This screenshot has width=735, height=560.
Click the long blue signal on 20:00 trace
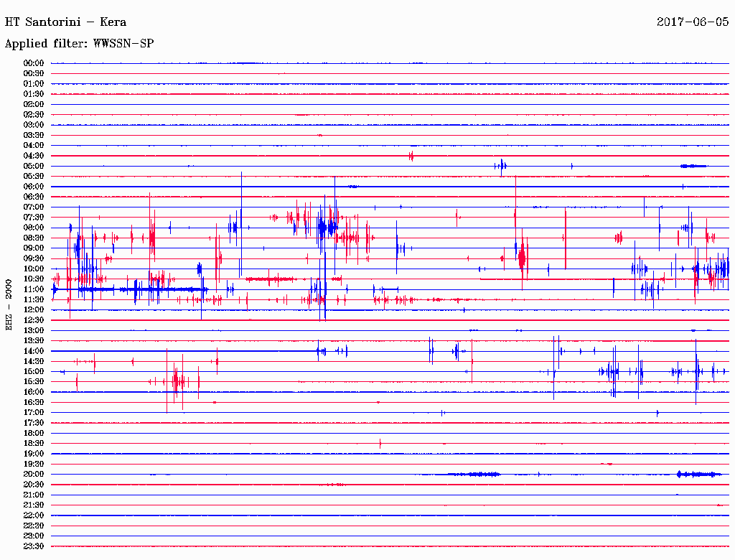474,474
